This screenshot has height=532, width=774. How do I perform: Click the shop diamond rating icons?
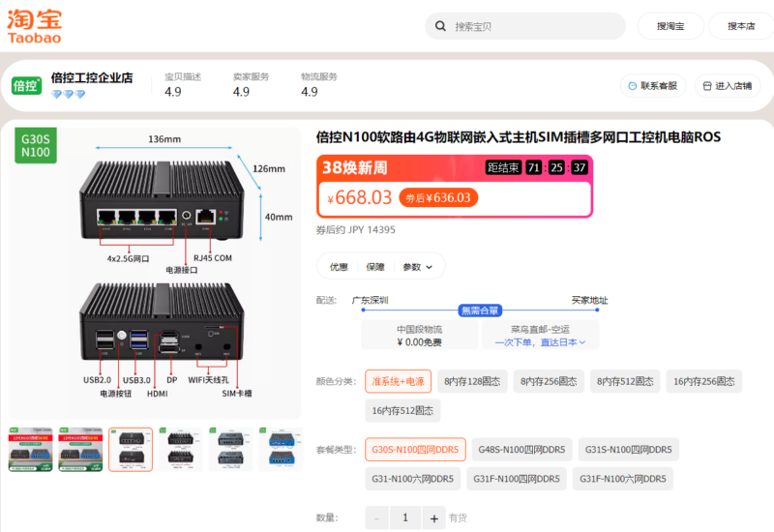68,94
